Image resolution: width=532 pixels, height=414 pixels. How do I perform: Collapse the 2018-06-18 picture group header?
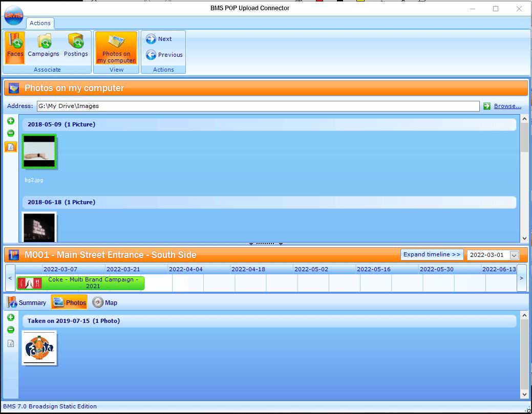(x=269, y=203)
